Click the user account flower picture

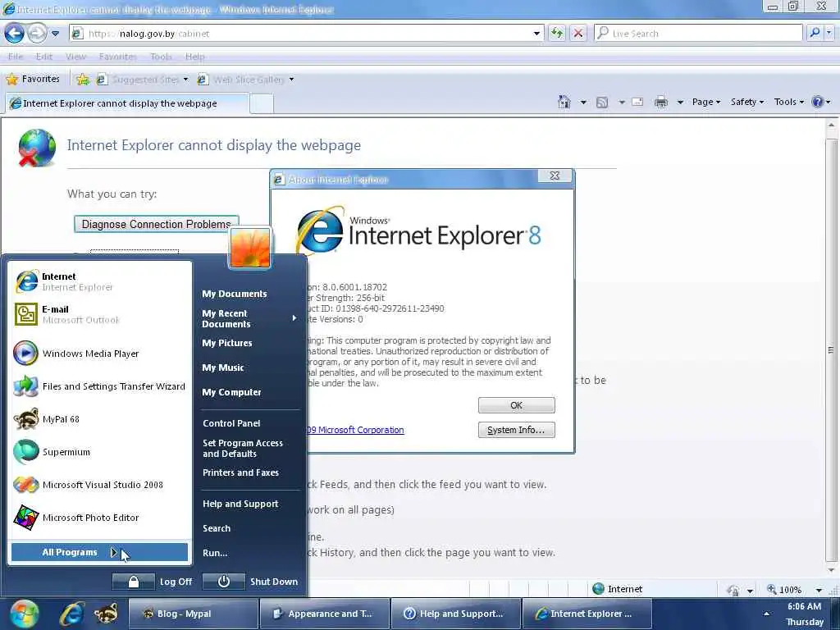pos(250,248)
